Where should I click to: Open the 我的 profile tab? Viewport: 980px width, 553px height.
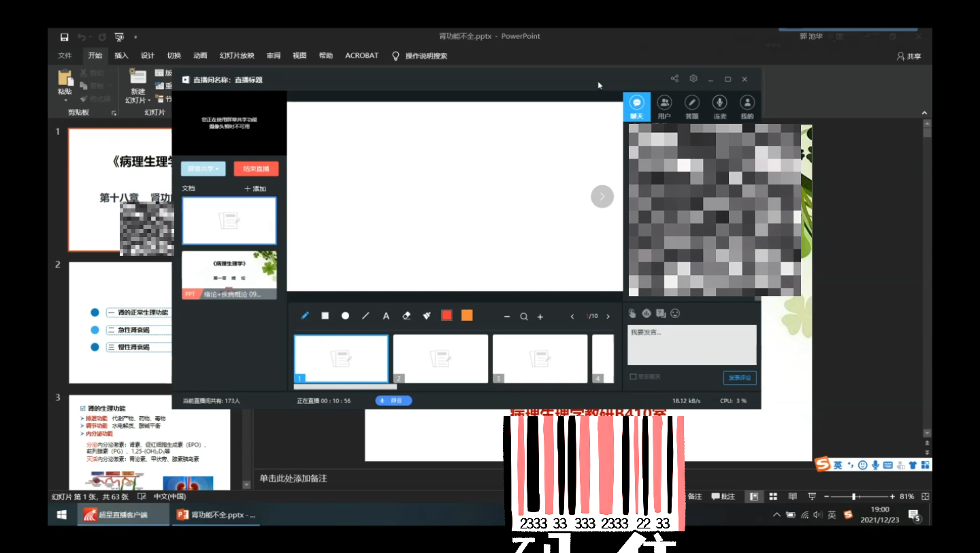click(747, 107)
